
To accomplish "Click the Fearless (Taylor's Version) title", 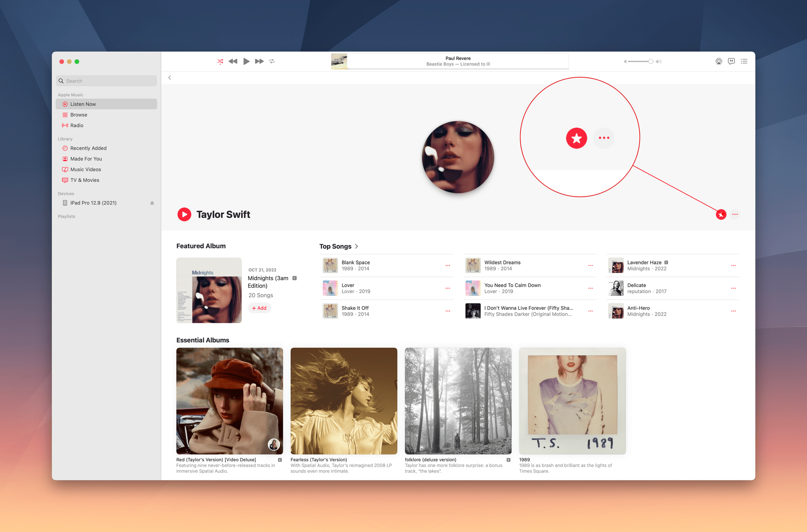I will click(x=319, y=460).
